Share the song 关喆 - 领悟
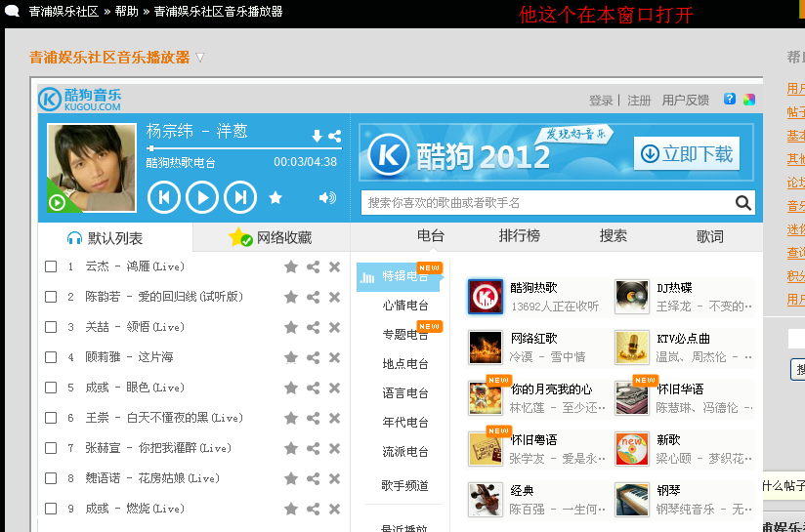The height and width of the screenshot is (532, 805). click(314, 327)
